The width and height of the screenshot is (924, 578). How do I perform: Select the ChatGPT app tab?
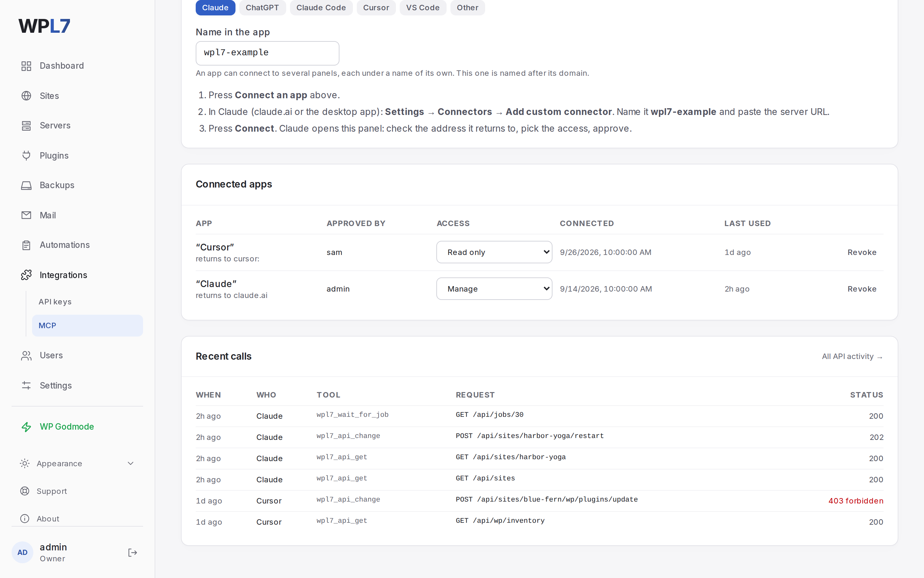pyautogui.click(x=262, y=8)
